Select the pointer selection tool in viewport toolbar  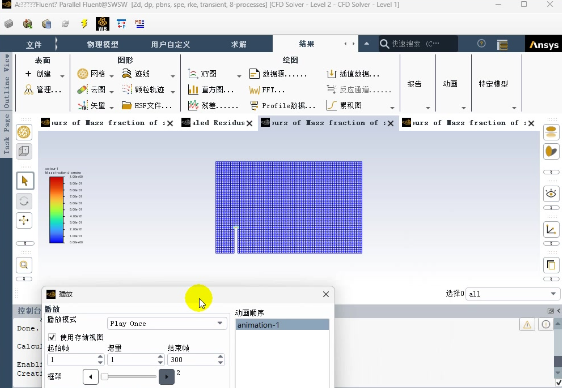coord(25,181)
